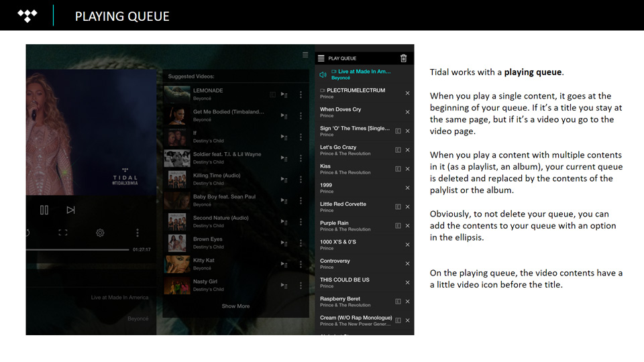
Task: Click explicit badge on Sign 'O' The Times
Action: pos(398,131)
